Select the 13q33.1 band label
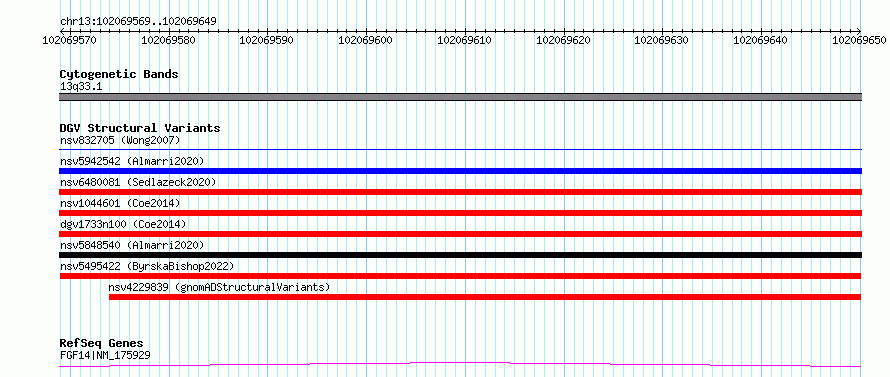The width and height of the screenshot is (890, 377). 81,87
